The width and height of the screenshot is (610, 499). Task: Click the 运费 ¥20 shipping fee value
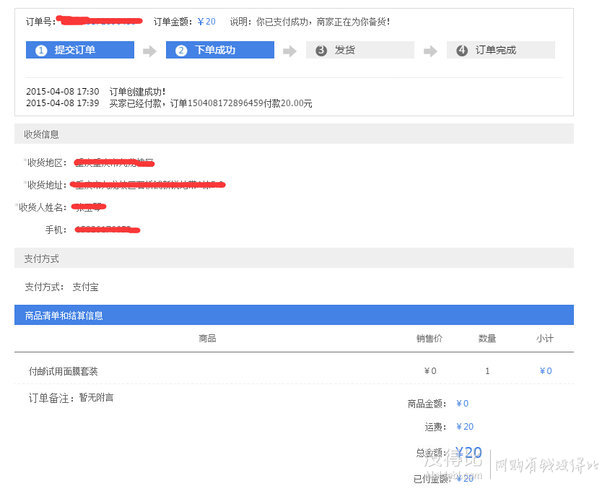click(464, 426)
